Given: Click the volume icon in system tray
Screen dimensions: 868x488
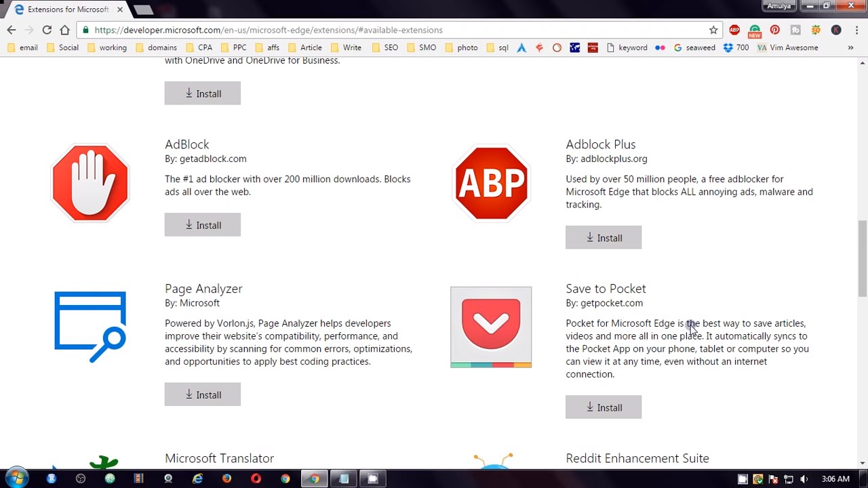Looking at the screenshot, I should coord(804,479).
